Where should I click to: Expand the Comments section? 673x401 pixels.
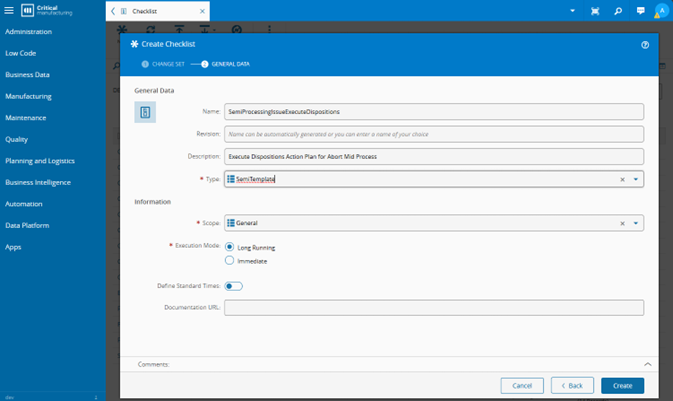click(647, 365)
